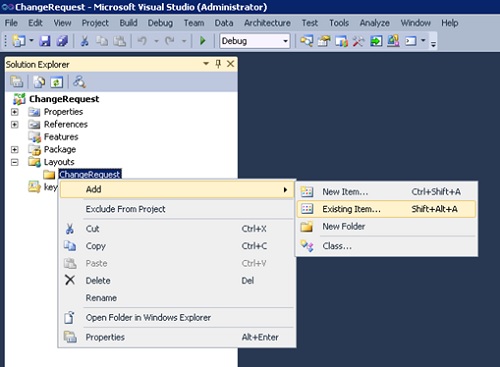Open the Command Window icon dropdown arrow
The image size is (500, 367).
[x=423, y=41]
